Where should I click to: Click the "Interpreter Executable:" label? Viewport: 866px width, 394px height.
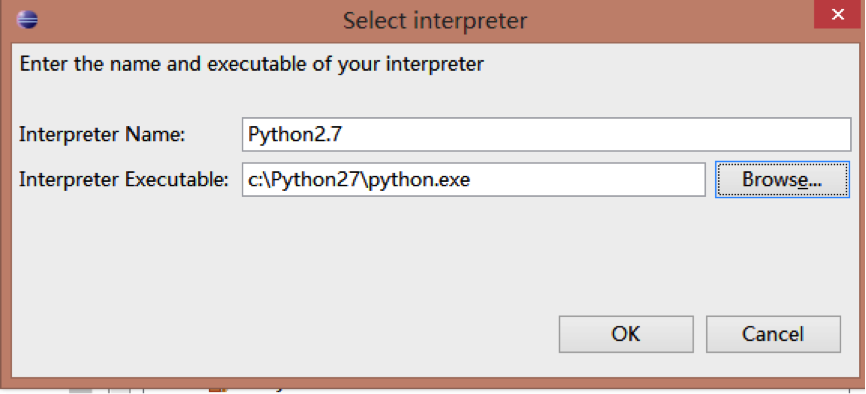click(124, 180)
